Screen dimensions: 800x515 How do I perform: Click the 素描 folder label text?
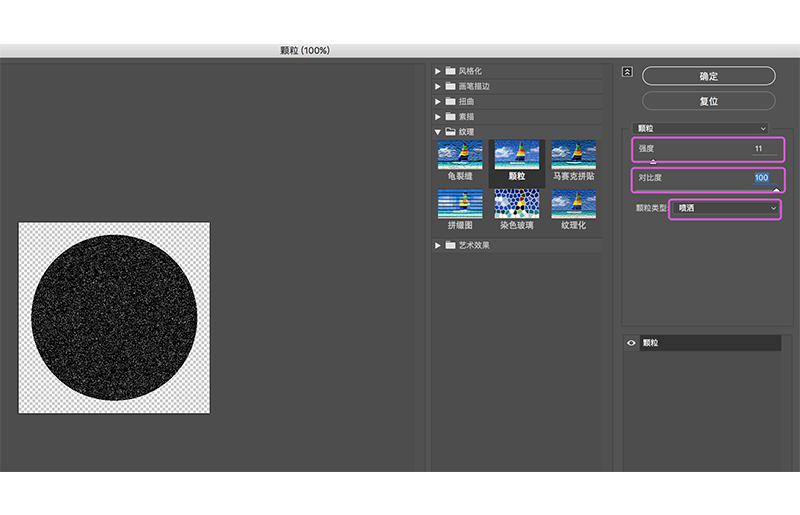tap(466, 117)
